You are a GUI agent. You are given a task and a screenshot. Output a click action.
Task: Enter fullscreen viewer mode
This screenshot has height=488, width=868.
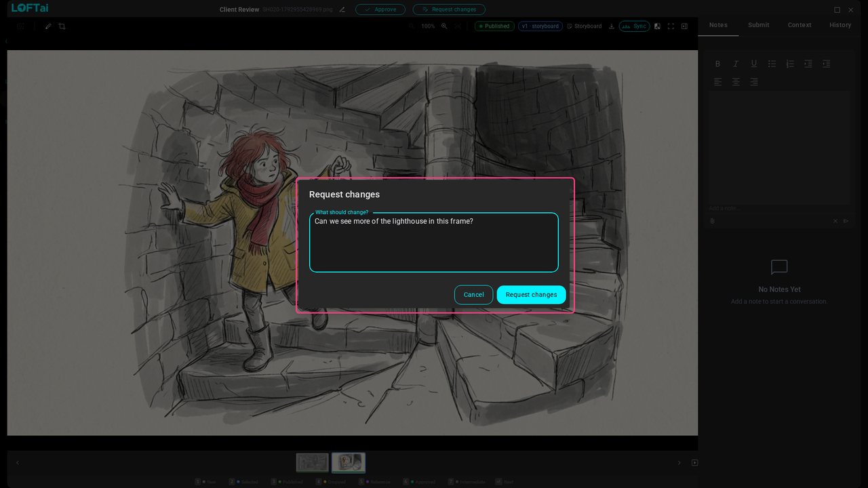click(x=671, y=26)
